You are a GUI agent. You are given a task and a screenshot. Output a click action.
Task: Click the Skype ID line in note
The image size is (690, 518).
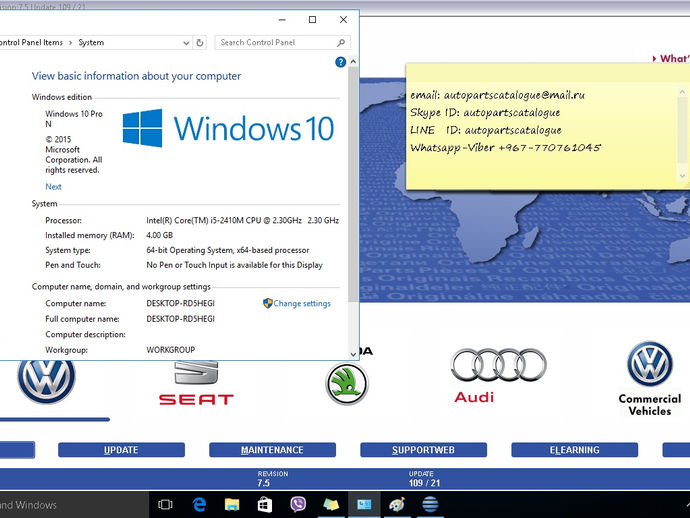click(485, 113)
